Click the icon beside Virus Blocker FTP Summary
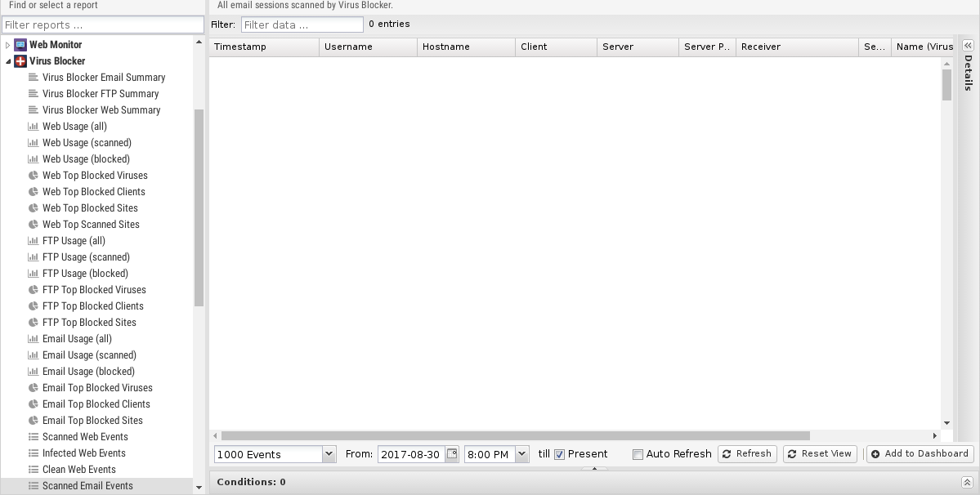 point(34,94)
